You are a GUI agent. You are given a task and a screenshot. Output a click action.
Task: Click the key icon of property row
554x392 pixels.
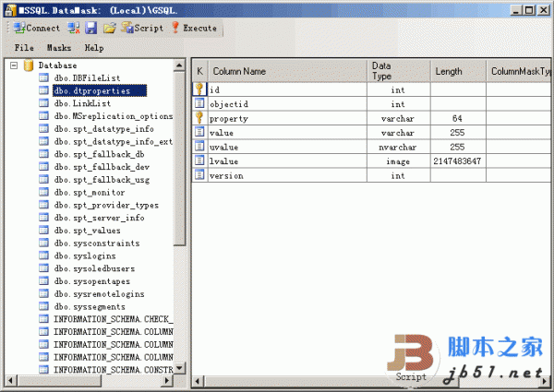click(x=199, y=117)
